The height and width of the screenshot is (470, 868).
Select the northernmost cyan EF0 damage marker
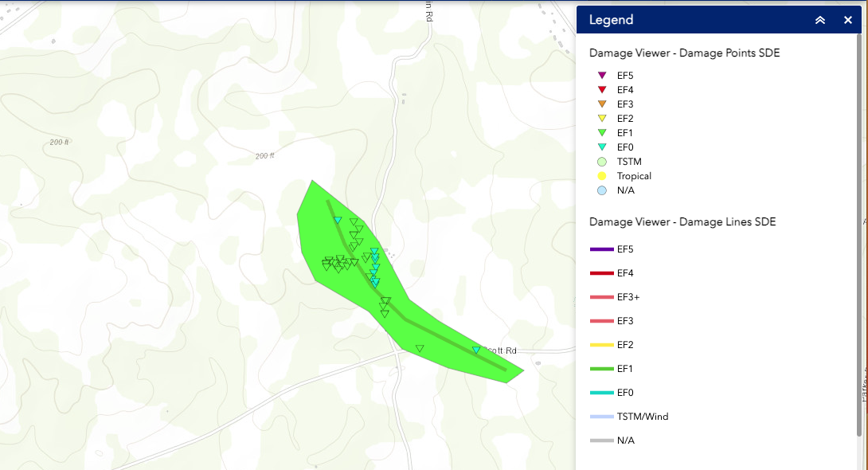[338, 220]
